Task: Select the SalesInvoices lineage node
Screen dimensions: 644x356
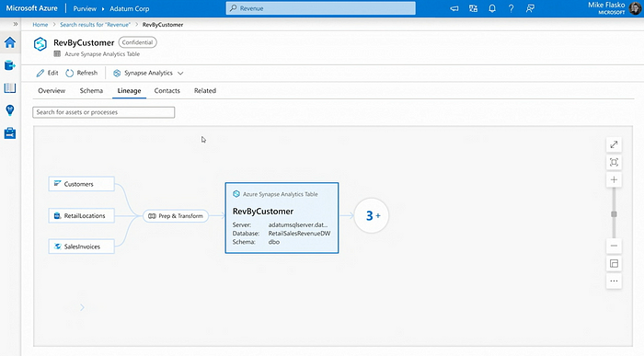Action: (x=81, y=247)
